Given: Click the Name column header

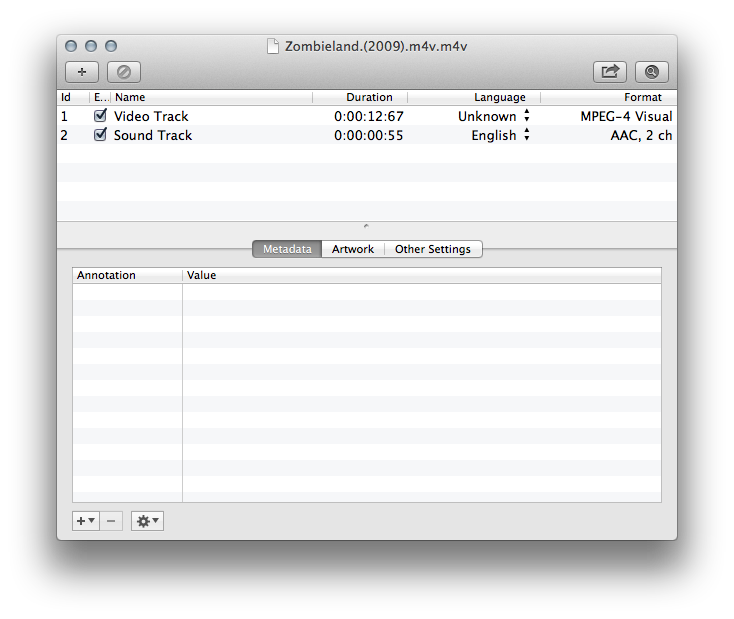Looking at the screenshot, I should click(x=212, y=97).
